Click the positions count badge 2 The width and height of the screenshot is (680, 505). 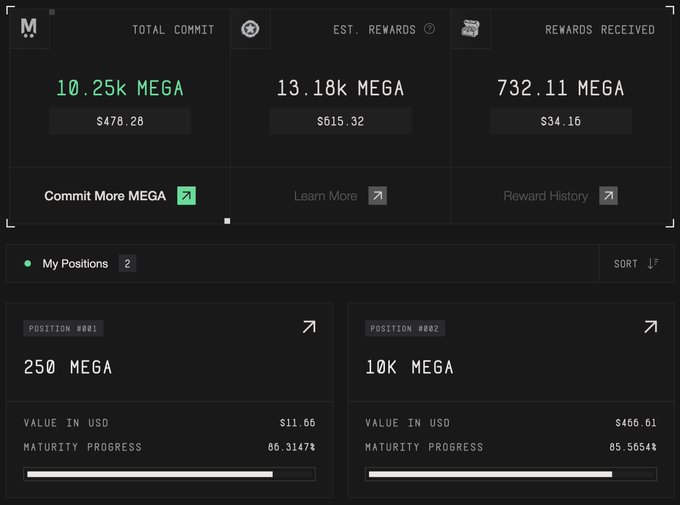128,263
